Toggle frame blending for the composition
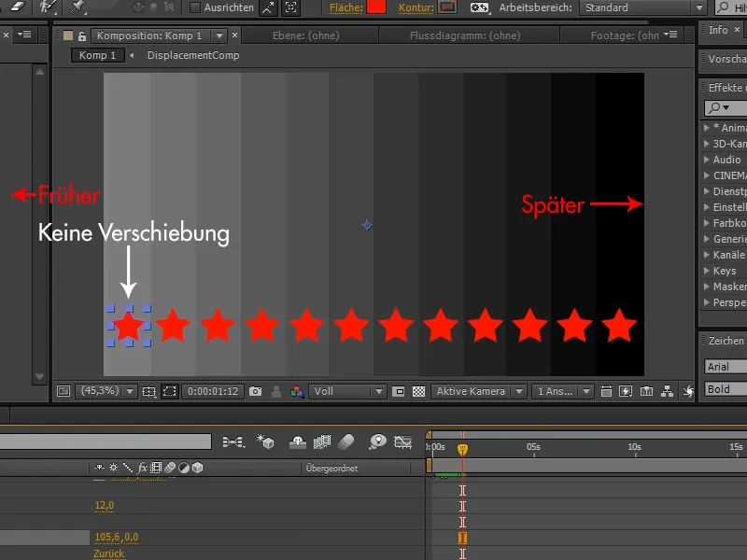This screenshot has height=560, width=747. click(322, 442)
